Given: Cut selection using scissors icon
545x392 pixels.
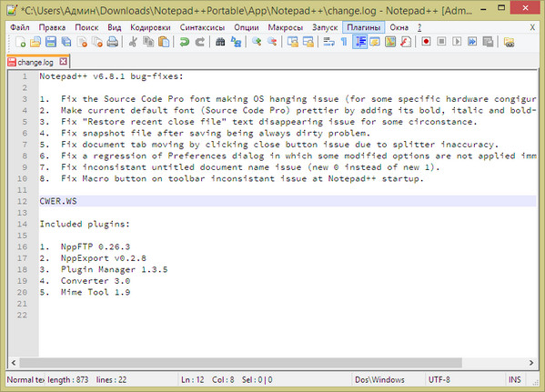Looking at the screenshot, I should [133, 42].
